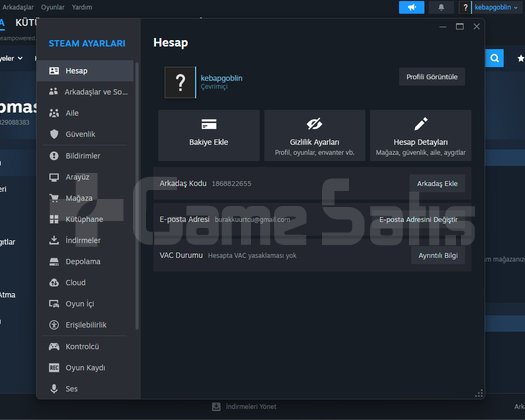525x420 pixels.
Task: Select the Arayüz sidebar item
Action: 85,177
